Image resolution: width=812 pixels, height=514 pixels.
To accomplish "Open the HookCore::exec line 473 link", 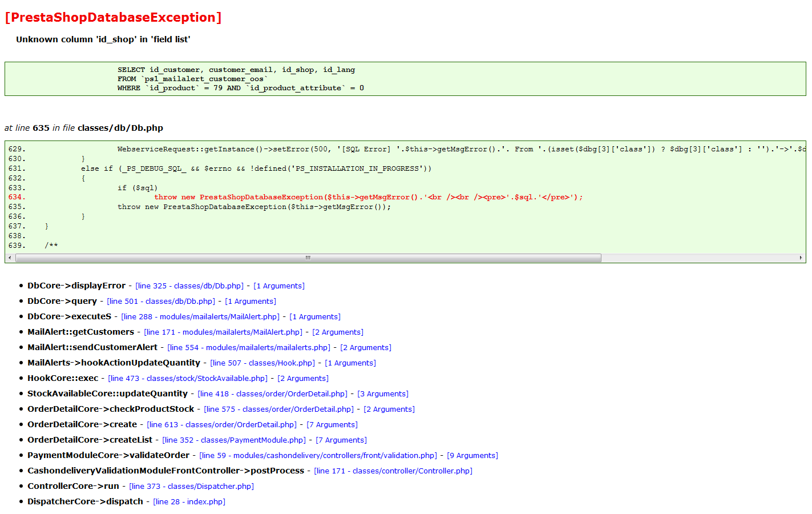I will [x=188, y=379].
